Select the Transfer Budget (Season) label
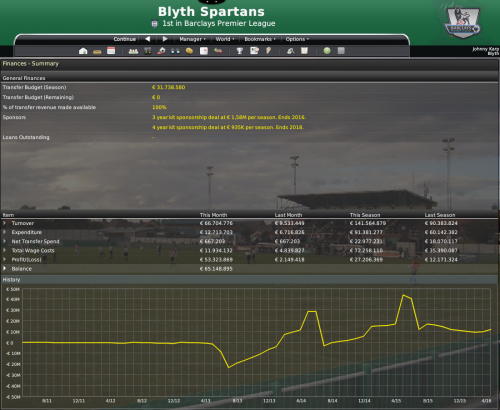 click(34, 87)
